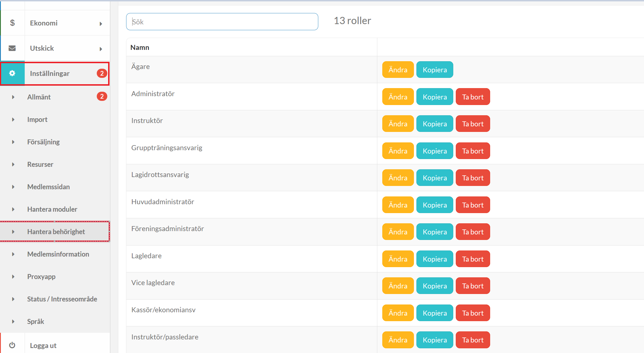
Task: Open the Språk menu item
Action: [x=35, y=321]
